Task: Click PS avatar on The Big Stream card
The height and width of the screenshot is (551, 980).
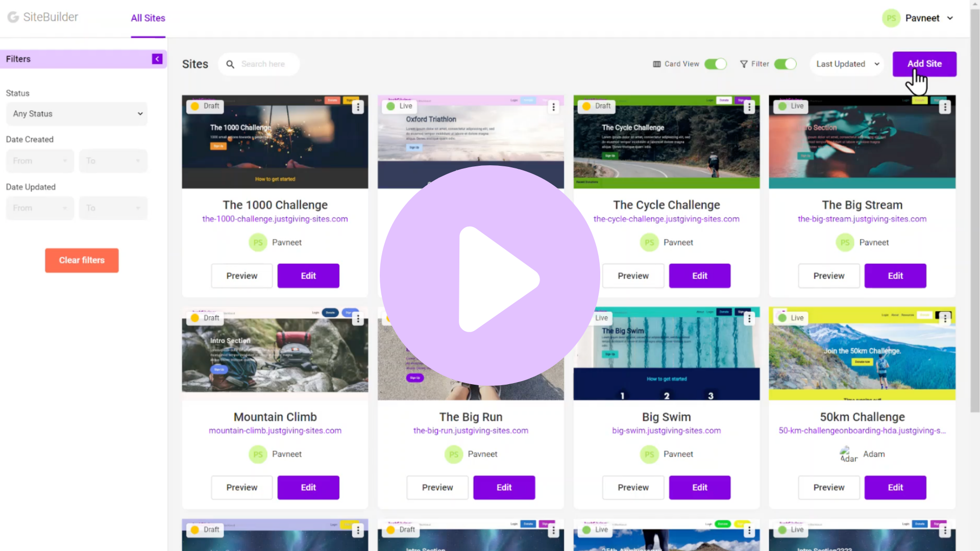Action: pos(845,242)
